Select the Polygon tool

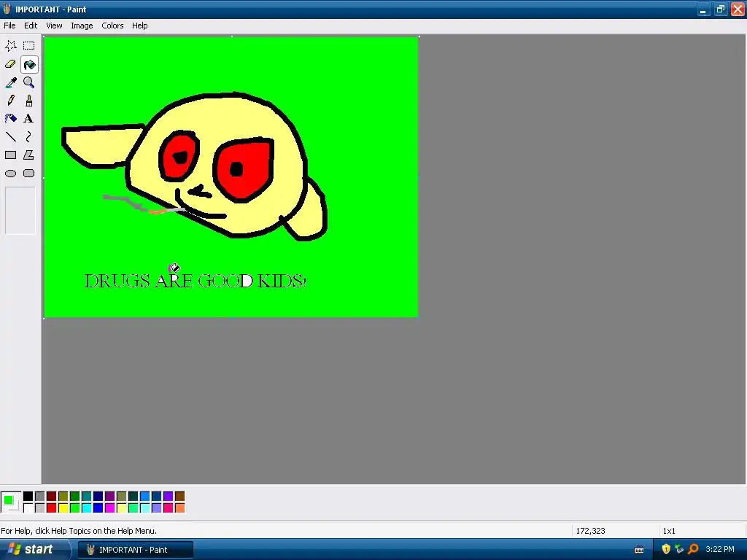(x=29, y=155)
